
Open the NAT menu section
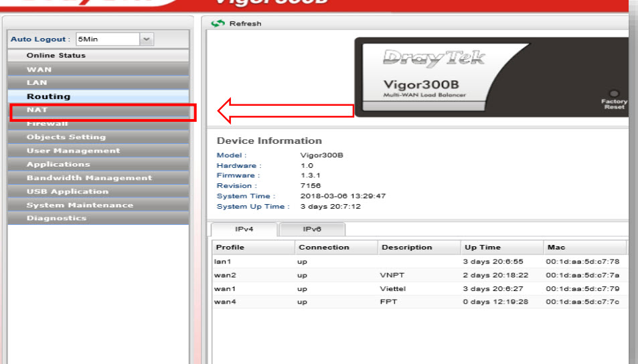click(37, 110)
